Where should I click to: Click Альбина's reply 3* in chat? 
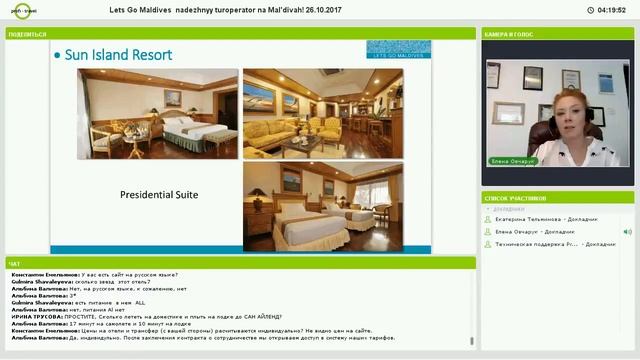click(44, 296)
